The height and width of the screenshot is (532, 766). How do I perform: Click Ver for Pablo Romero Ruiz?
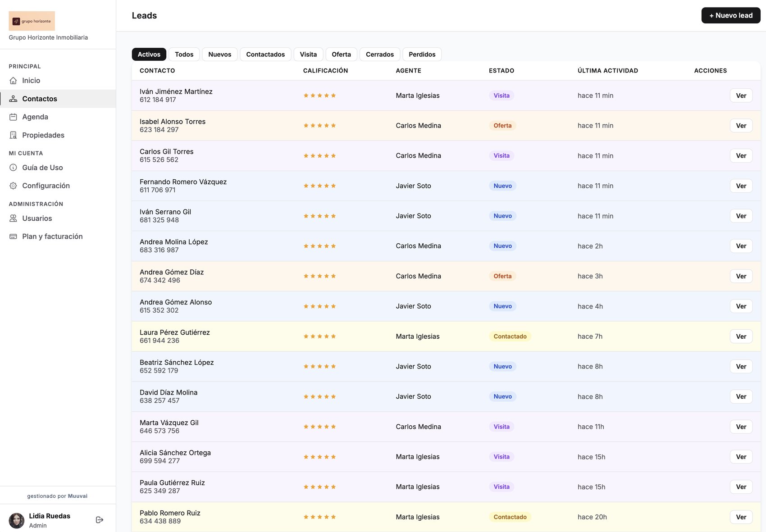(741, 517)
